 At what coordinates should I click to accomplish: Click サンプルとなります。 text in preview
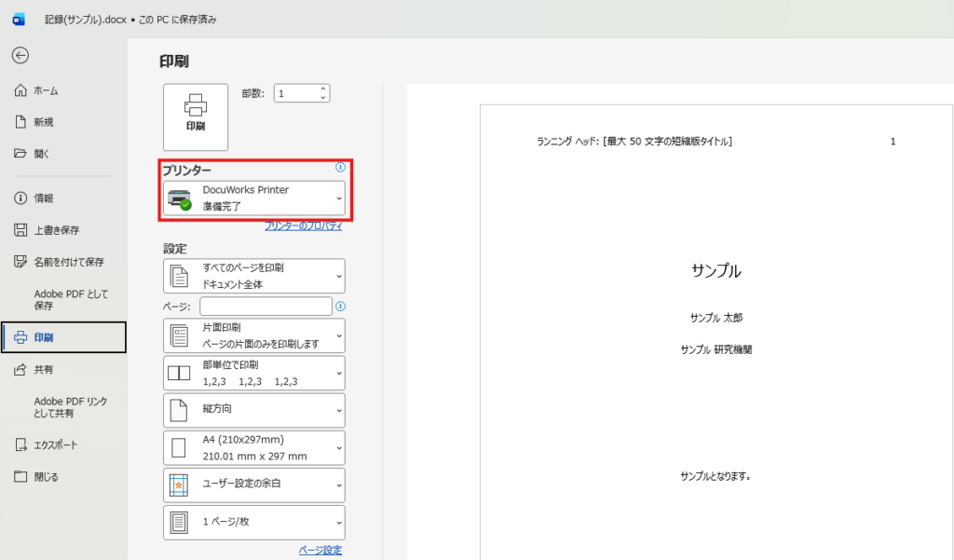click(x=715, y=476)
